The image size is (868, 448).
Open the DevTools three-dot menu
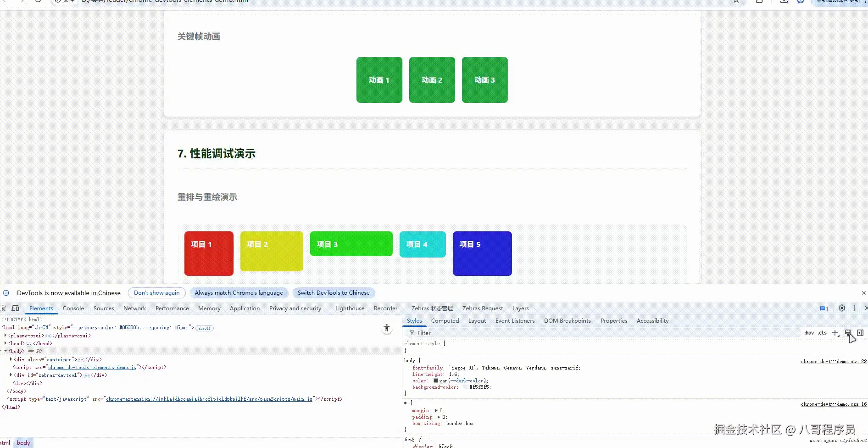coord(854,308)
